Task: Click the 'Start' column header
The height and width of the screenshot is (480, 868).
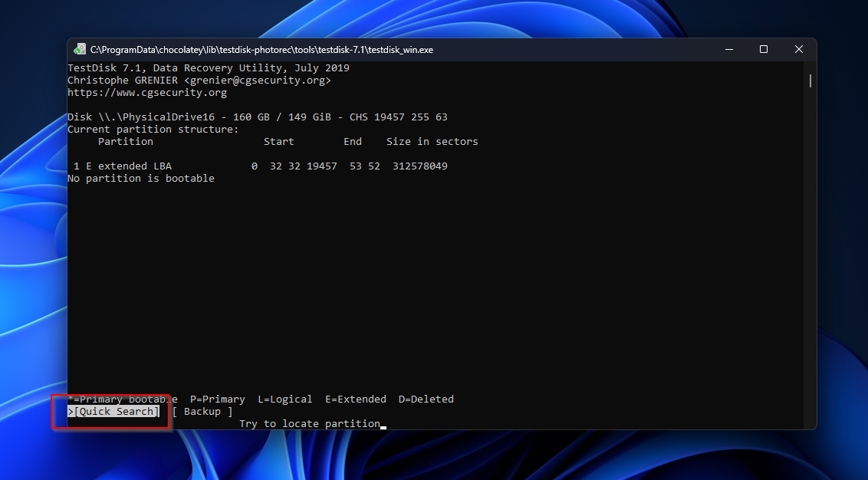Action: click(x=279, y=141)
